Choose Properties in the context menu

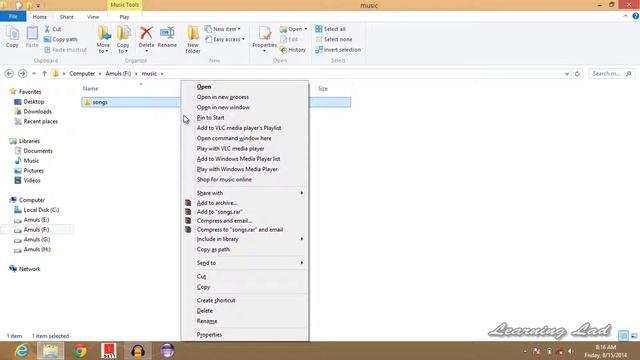[x=245, y=335]
